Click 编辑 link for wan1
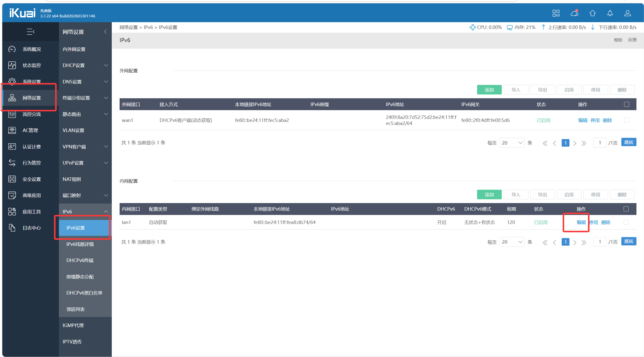 (x=582, y=120)
